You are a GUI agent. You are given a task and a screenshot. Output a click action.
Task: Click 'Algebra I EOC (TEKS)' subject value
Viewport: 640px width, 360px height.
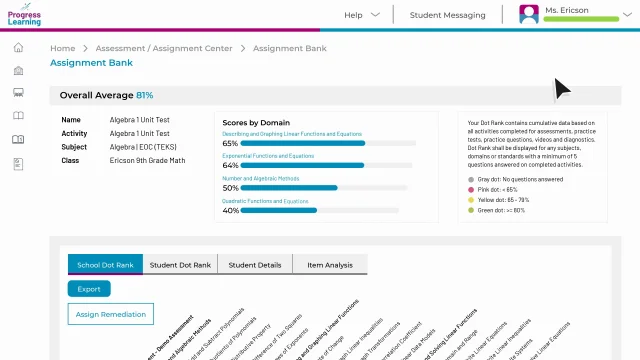point(143,147)
